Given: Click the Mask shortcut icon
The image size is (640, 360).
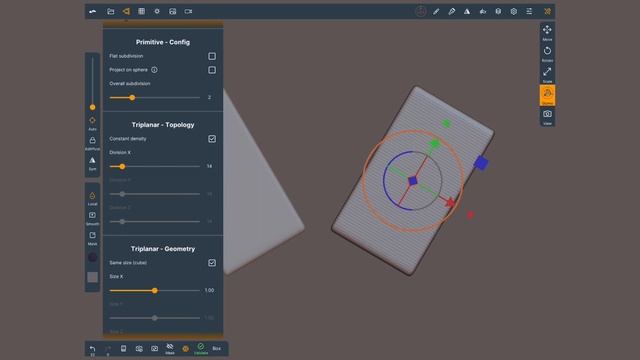Looking at the screenshot, I should pos(93,238).
